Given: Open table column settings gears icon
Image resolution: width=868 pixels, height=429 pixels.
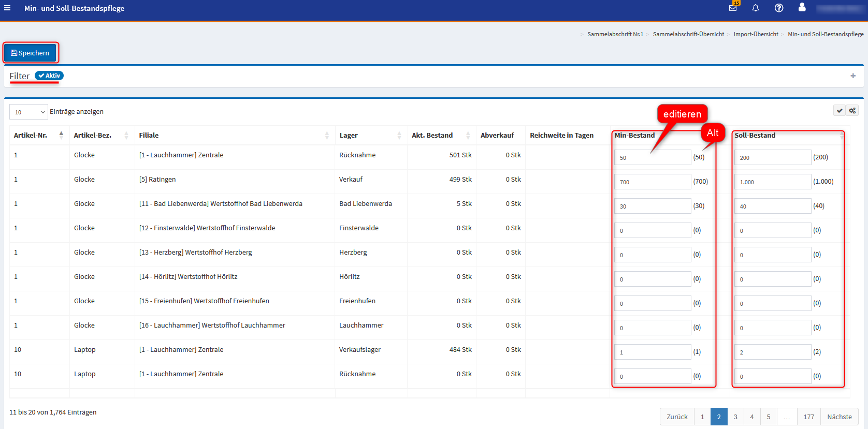Looking at the screenshot, I should coord(852,111).
